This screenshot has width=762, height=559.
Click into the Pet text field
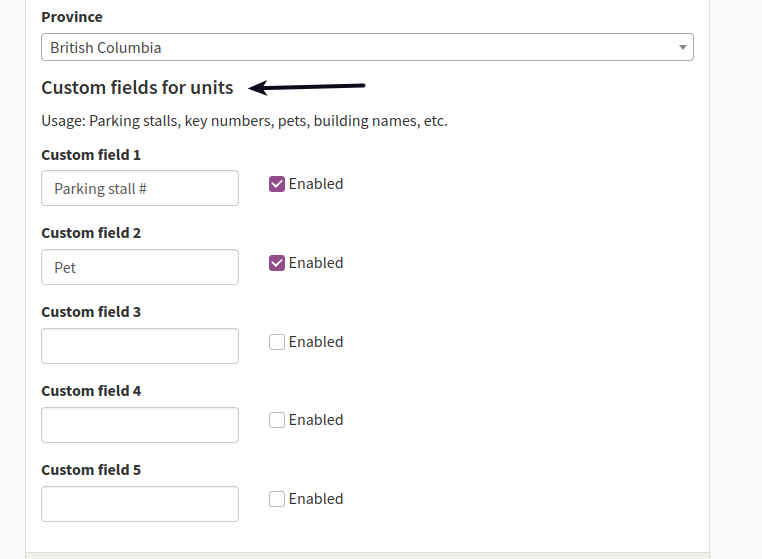coord(140,267)
